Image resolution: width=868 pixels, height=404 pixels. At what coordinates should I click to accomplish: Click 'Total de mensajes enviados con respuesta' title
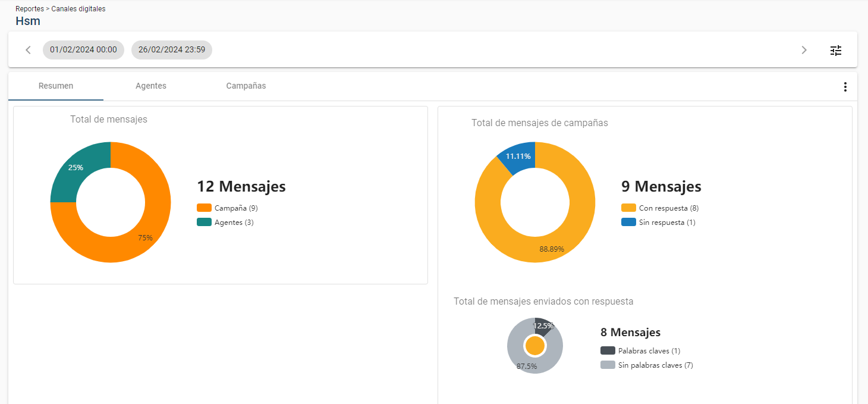pos(543,302)
